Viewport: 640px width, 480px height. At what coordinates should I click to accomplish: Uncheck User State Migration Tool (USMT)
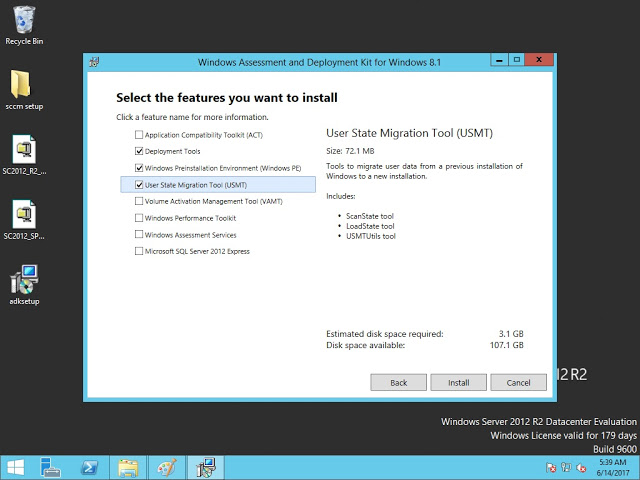139,185
